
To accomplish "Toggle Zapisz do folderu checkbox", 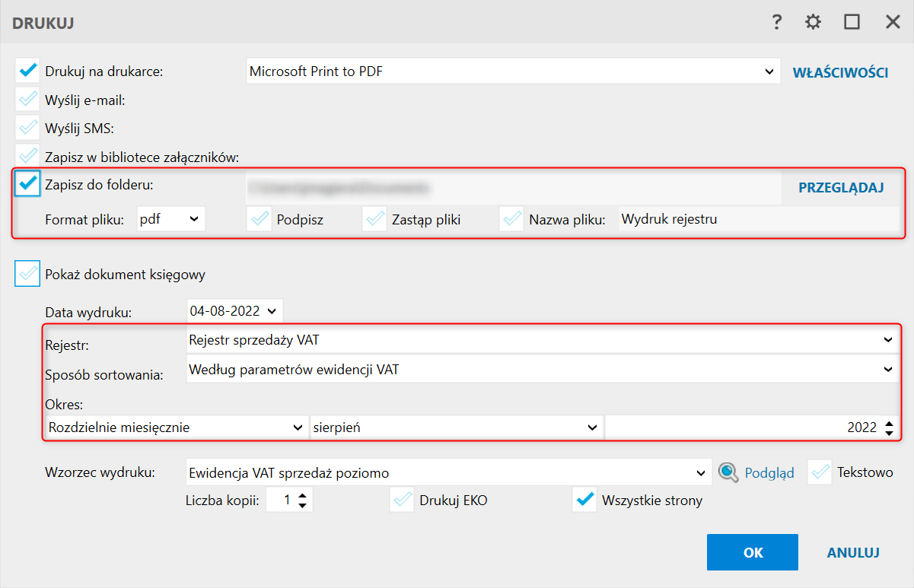I will coord(27,184).
